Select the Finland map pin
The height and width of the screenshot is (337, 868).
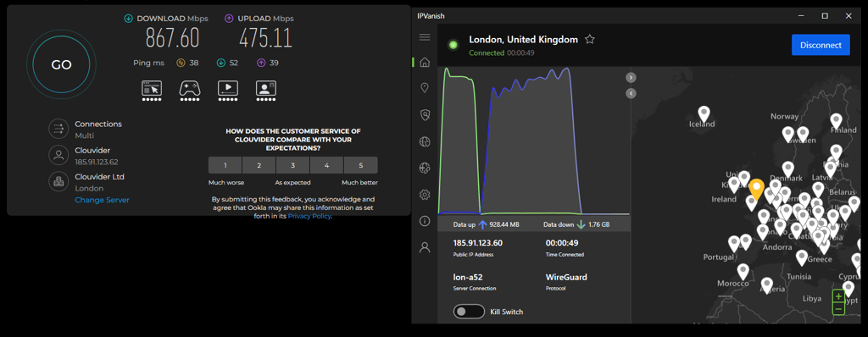(x=836, y=121)
